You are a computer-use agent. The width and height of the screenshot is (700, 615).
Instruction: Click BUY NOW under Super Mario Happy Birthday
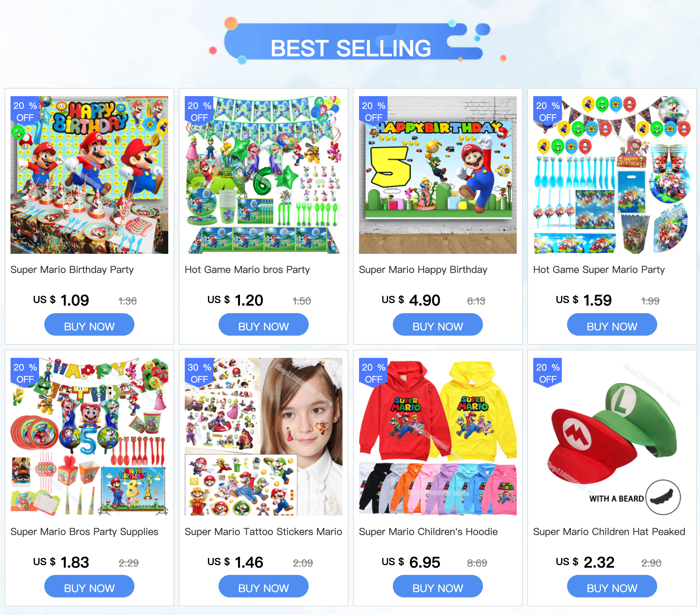(438, 325)
